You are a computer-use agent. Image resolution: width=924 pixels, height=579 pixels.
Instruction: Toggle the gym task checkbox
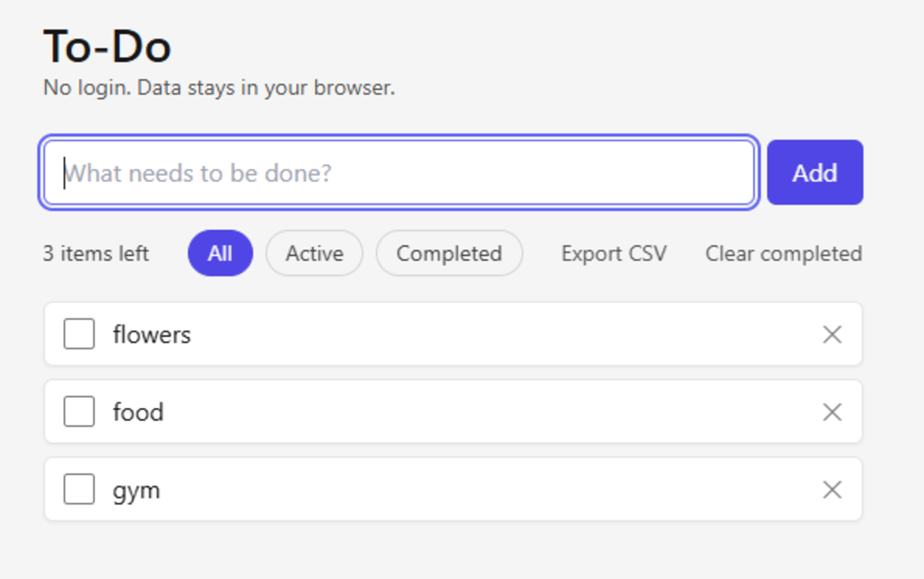pos(79,489)
